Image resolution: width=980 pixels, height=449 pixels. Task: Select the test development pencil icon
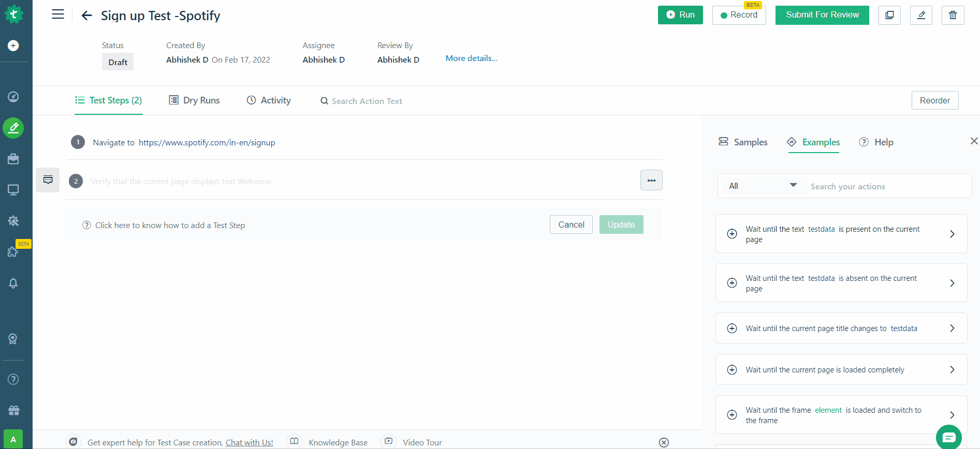point(13,128)
